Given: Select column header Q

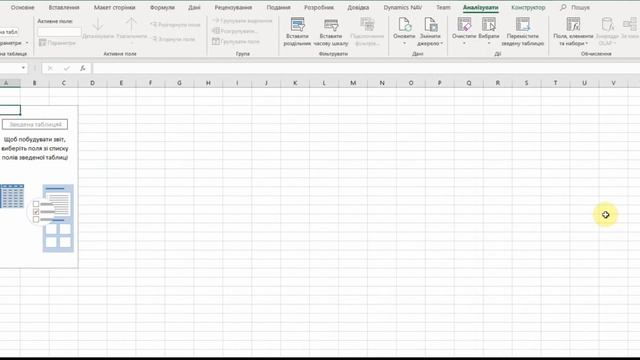Looking at the screenshot, I should [x=469, y=83].
